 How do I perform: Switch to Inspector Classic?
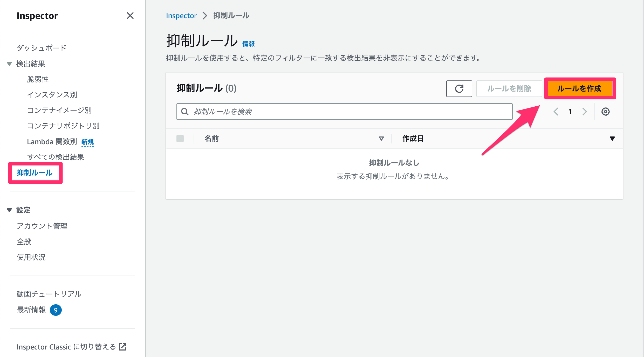coord(66,347)
